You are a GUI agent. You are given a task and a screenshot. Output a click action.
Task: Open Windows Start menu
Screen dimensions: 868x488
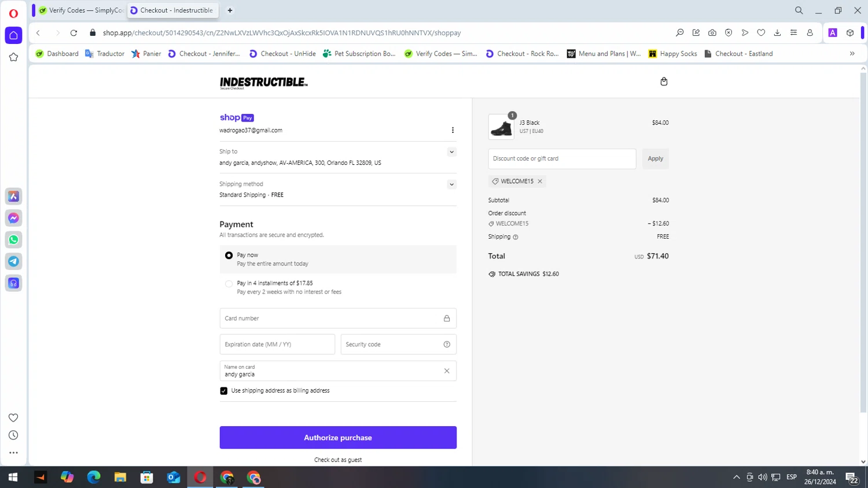(x=13, y=477)
